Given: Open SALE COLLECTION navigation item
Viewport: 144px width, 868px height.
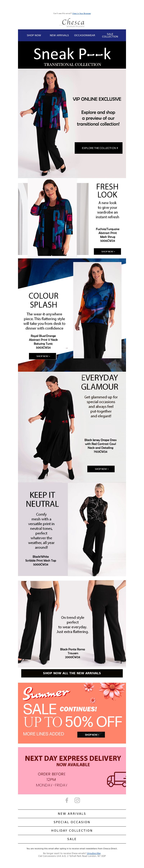Looking at the screenshot, I should point(110,35).
